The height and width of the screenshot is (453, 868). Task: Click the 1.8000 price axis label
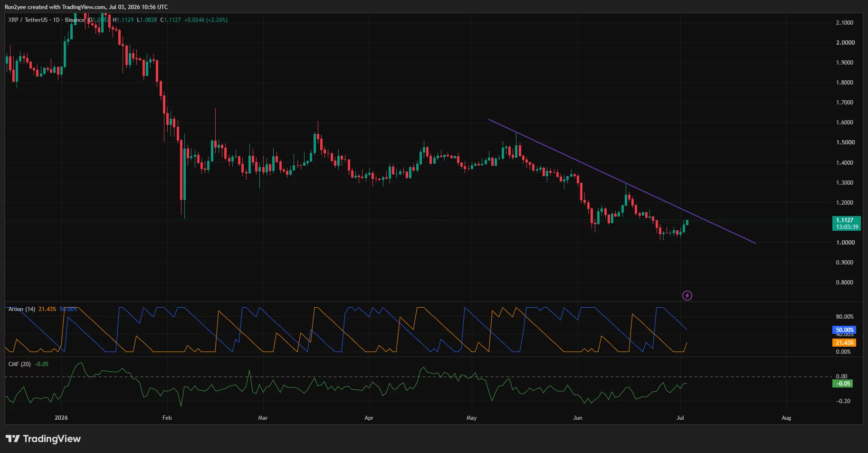[x=845, y=83]
